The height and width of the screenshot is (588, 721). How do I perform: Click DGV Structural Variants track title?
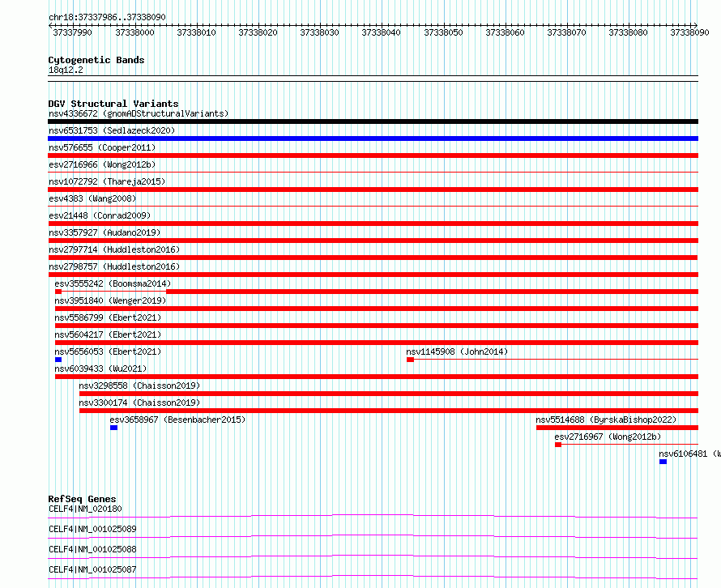113,104
